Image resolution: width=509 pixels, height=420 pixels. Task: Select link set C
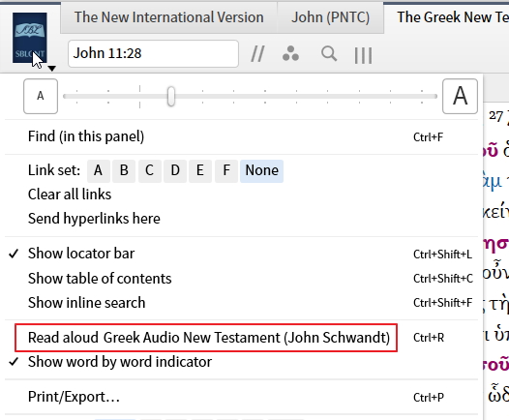150,170
